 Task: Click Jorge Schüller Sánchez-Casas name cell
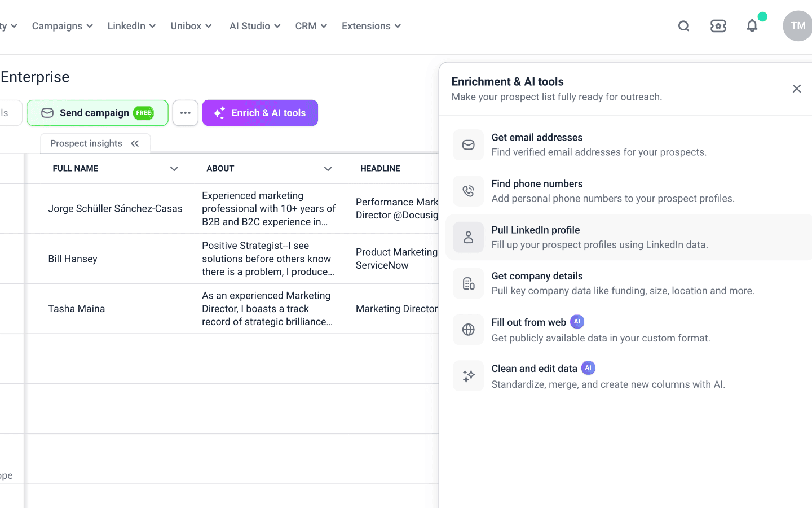115,209
